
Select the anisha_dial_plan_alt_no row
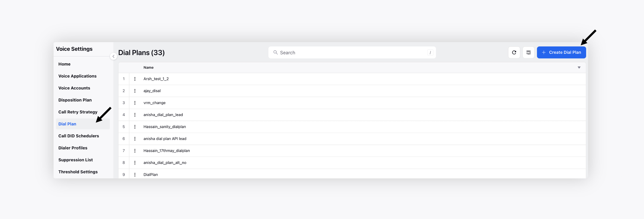[352, 163]
